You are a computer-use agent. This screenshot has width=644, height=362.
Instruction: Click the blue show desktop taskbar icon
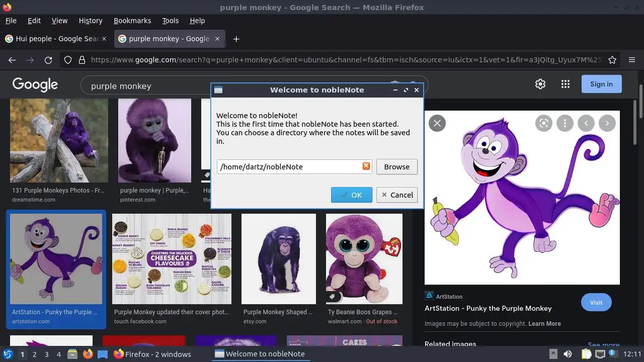(x=102, y=354)
